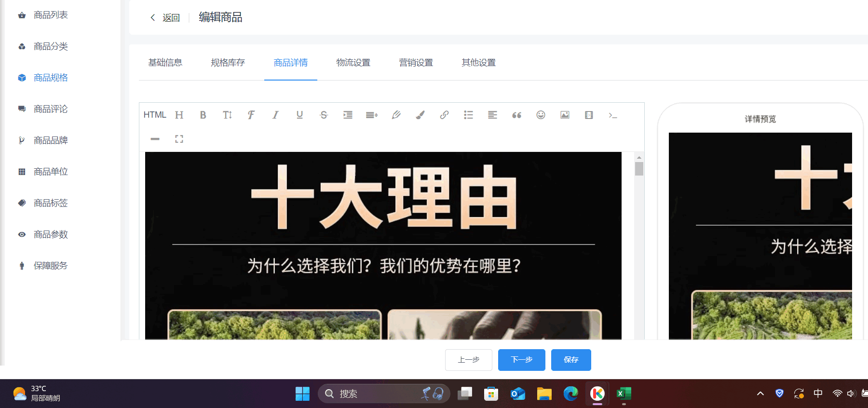This screenshot has height=408, width=868.
Task: Click the 十大理由 image in the editor
Action: coord(383,246)
